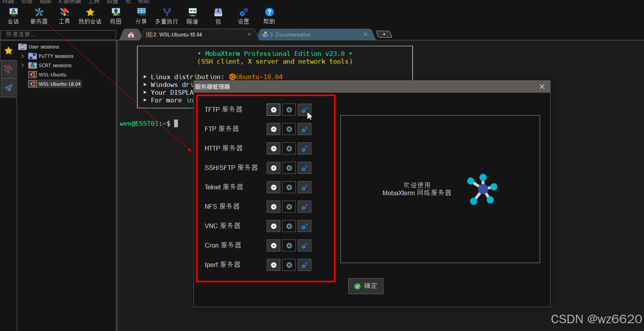Start the Cron server
Image resolution: width=644 pixels, height=331 pixels.
coord(273,246)
